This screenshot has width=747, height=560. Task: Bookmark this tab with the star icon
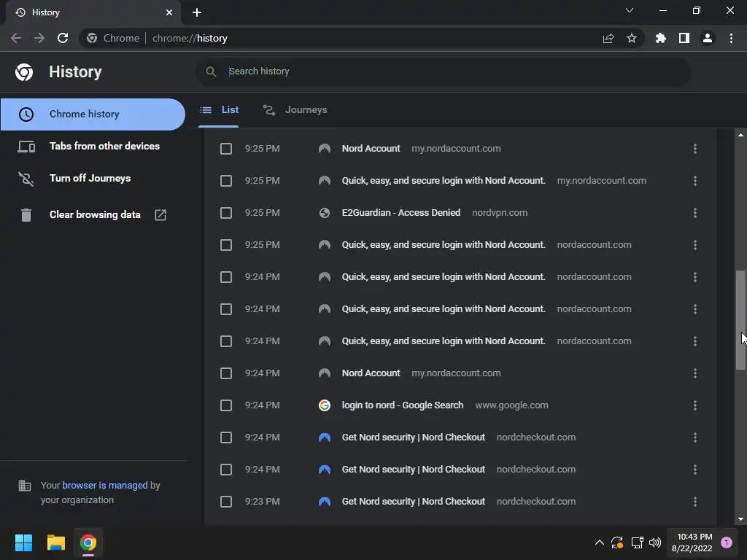pyautogui.click(x=632, y=38)
